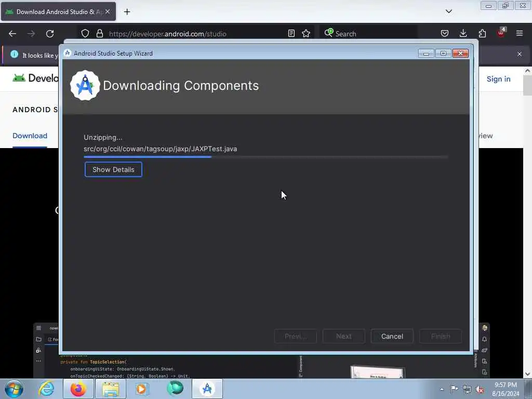The image size is (532, 399).
Task: Click the info icon in notification bar
Action: pos(14,54)
